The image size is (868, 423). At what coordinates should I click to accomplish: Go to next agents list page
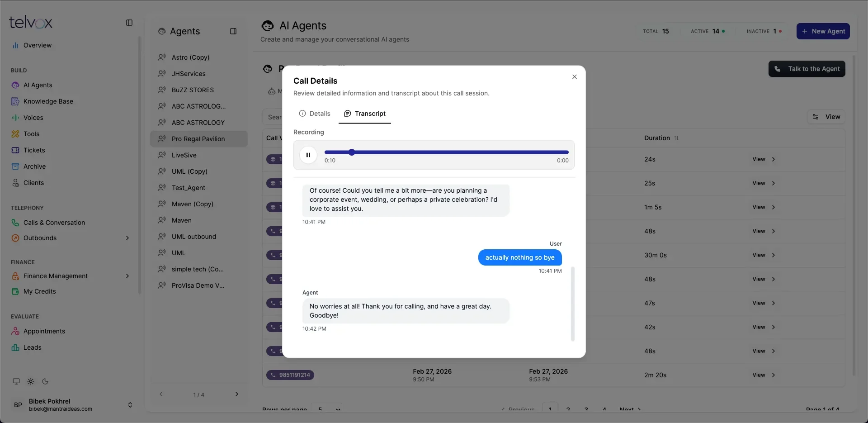(237, 394)
